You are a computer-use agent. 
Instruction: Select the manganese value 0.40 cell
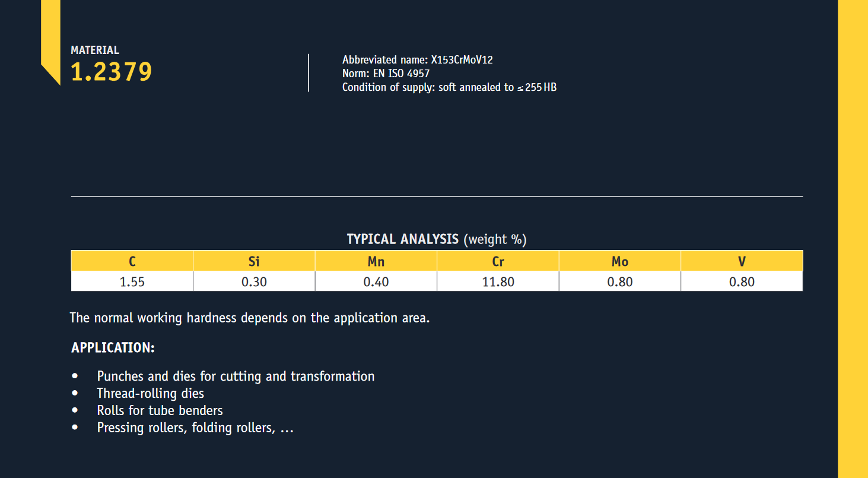pos(376,282)
